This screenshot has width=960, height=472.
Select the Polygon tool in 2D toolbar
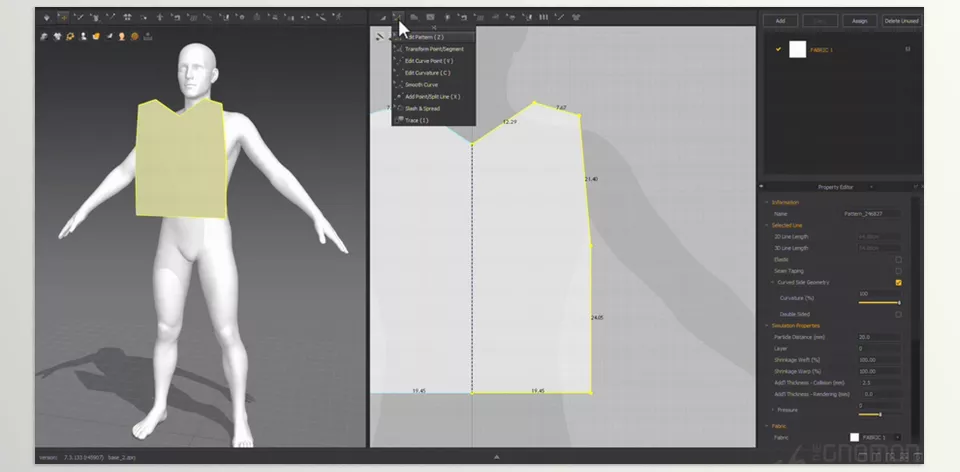[x=414, y=17]
